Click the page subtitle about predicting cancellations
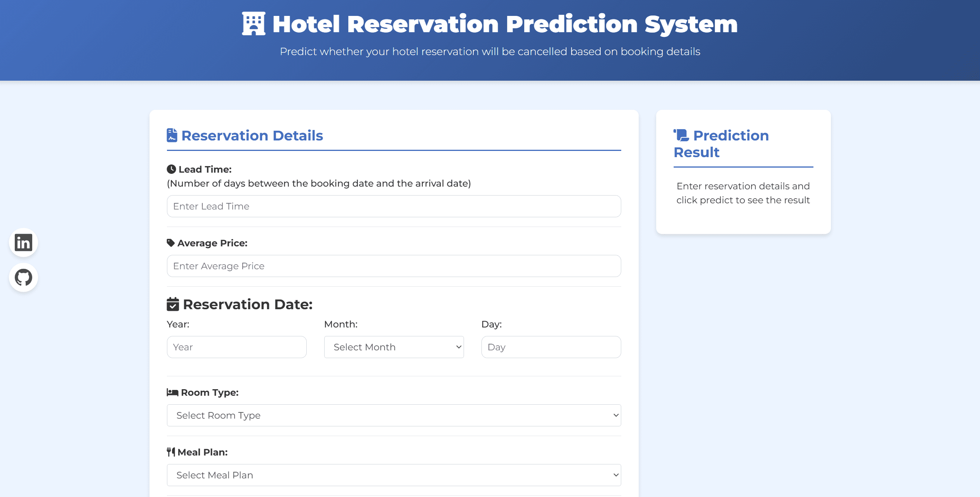 (490, 51)
